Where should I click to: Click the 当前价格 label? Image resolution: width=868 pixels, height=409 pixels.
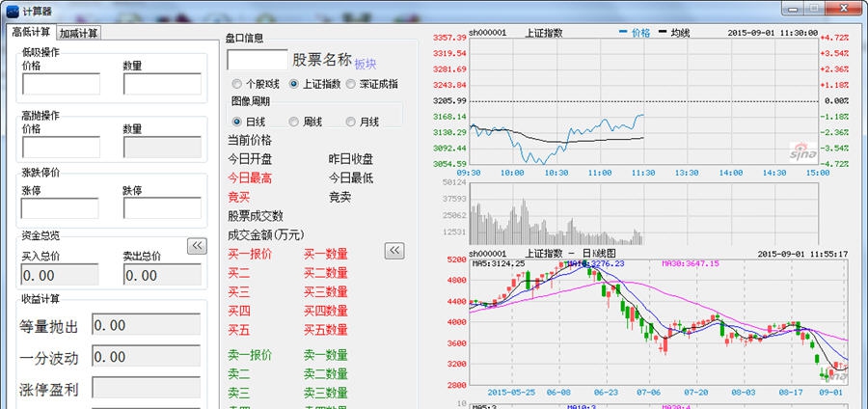tap(250, 141)
